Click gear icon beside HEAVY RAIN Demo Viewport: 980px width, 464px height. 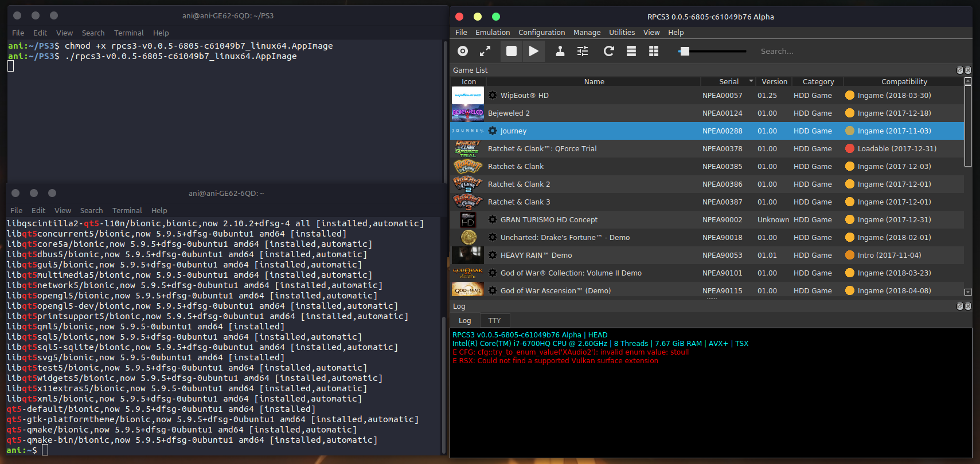[493, 255]
